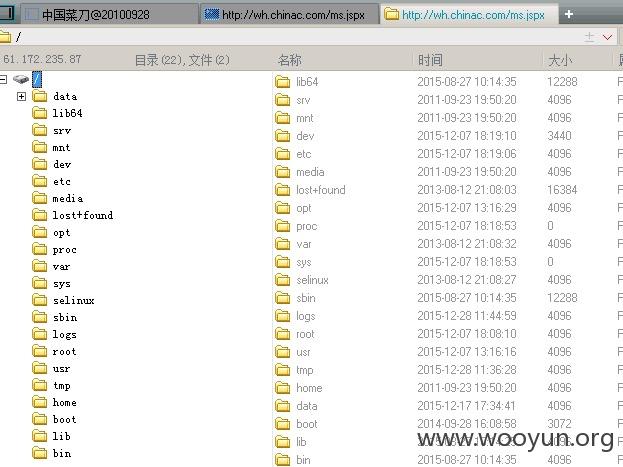The height and width of the screenshot is (467, 623).
Task: Click etc folder icon in tree
Action: pos(40,181)
